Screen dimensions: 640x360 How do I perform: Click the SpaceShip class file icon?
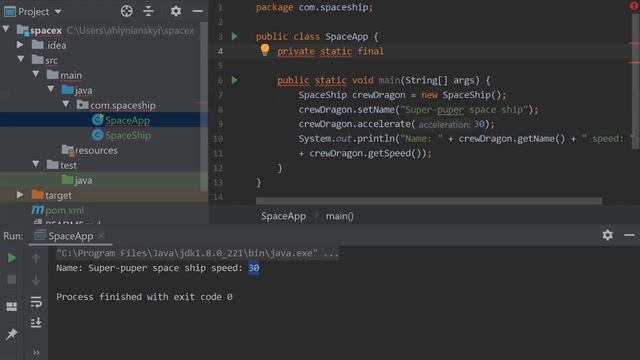(98, 135)
